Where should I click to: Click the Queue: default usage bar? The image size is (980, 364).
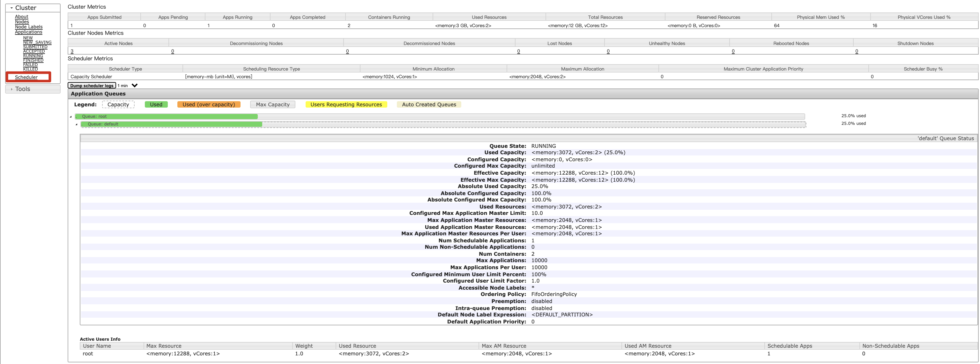pos(171,124)
